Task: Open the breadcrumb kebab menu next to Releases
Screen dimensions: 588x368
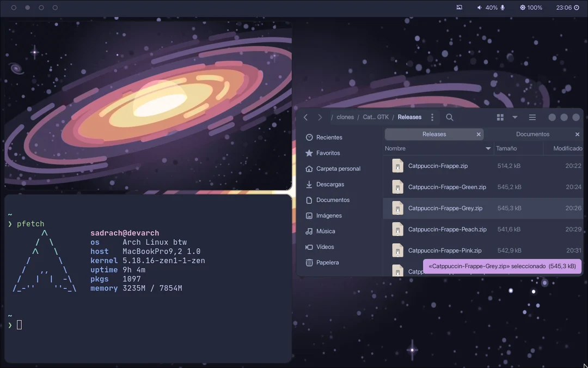Action: 432,117
